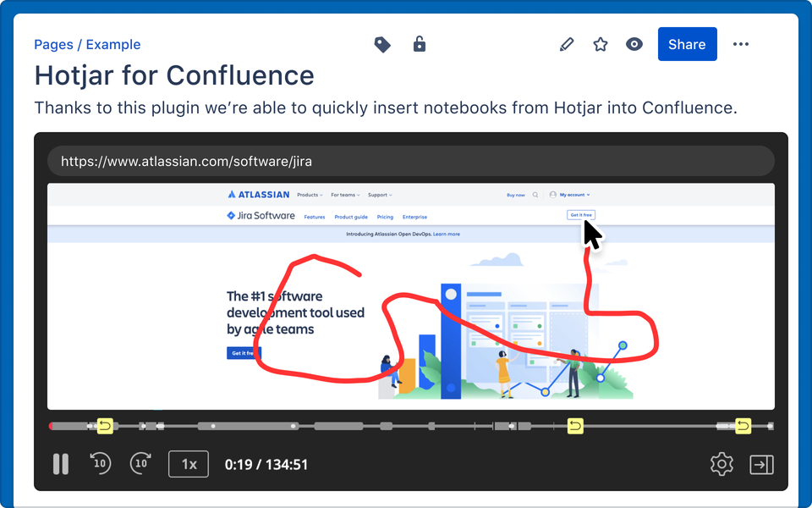The height and width of the screenshot is (508, 812).
Task: Open the Enterprise tab in Jira navigation
Action: (414, 218)
